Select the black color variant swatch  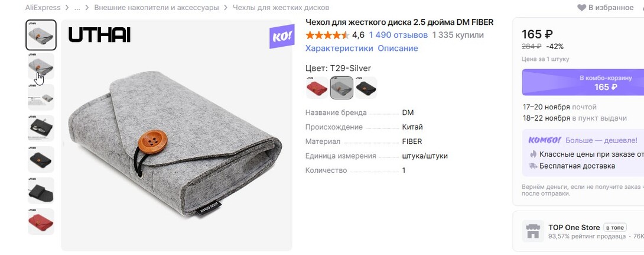tap(366, 88)
